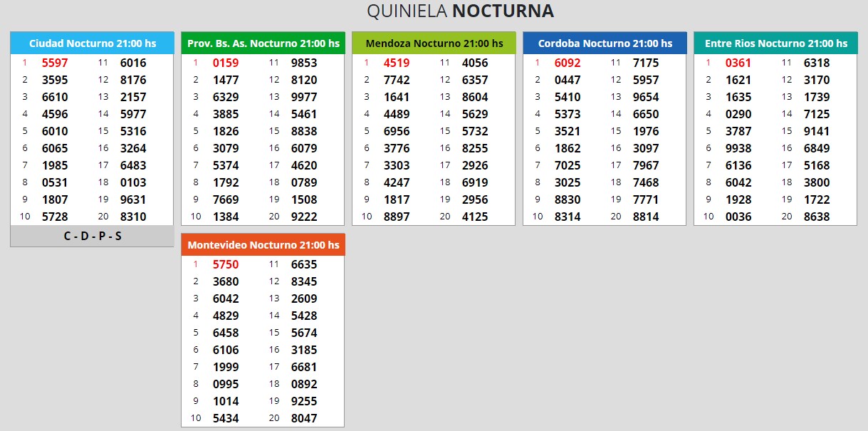Screen dimensions: 868x431
Task: Select number 8638 in Entre Rios list
Action: [817, 217]
